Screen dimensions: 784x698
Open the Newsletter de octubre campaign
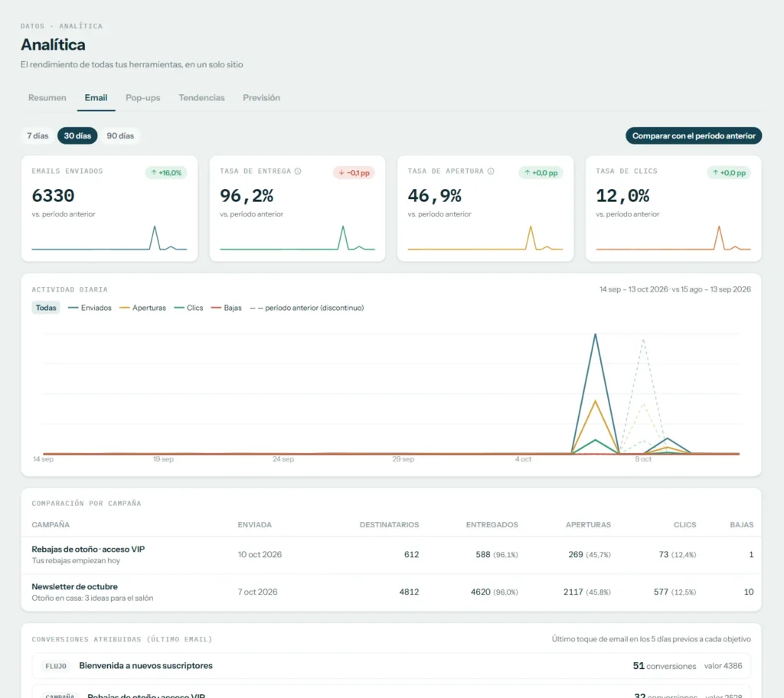[74, 586]
